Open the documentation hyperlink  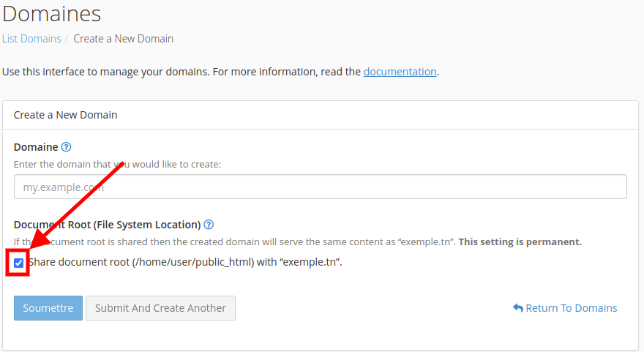[x=400, y=72]
